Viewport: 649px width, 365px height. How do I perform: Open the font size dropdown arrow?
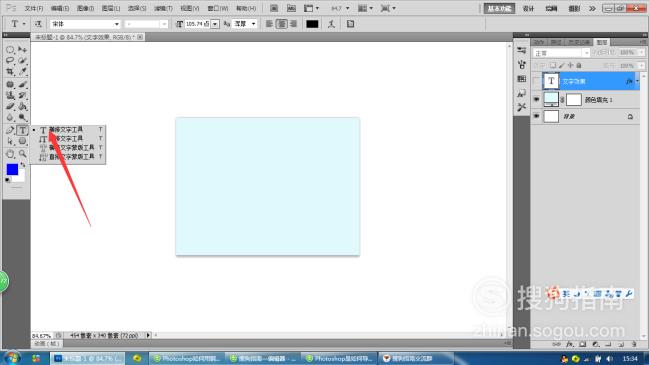(215, 24)
